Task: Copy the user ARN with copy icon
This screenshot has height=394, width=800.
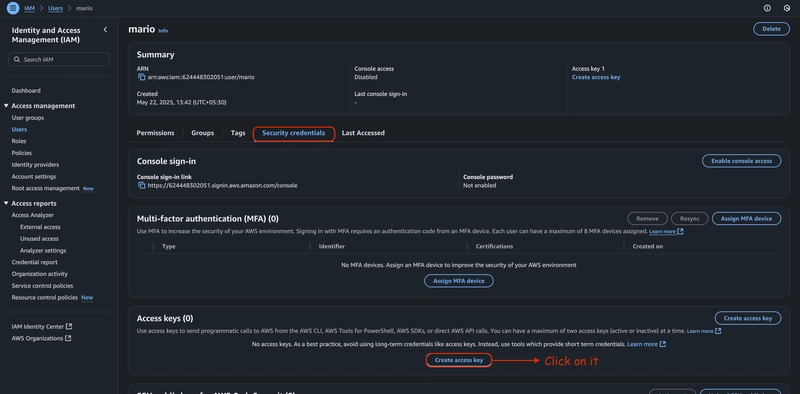Action: click(142, 77)
